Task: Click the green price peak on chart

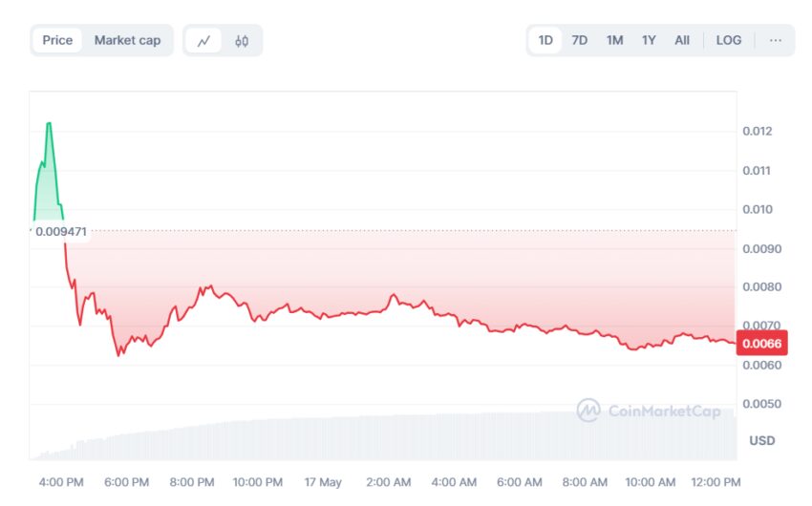Action: [48, 124]
